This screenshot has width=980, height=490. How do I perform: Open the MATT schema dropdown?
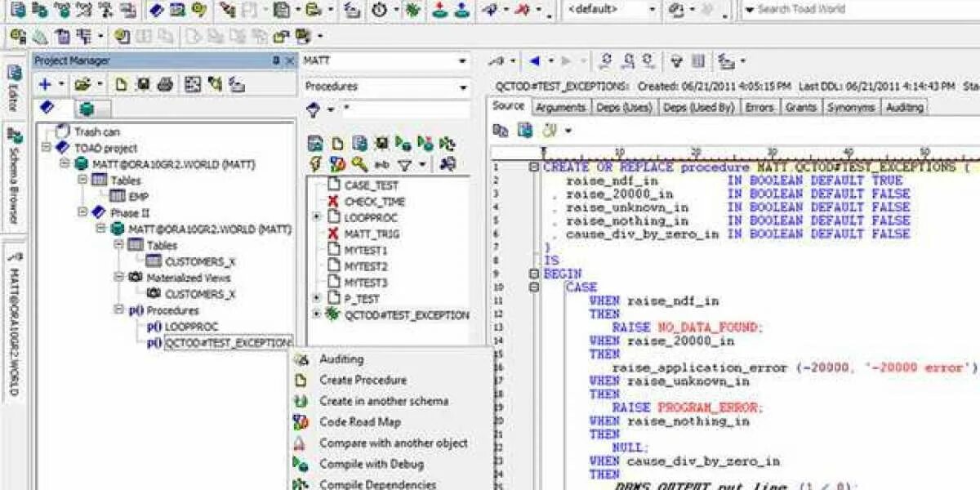463,61
